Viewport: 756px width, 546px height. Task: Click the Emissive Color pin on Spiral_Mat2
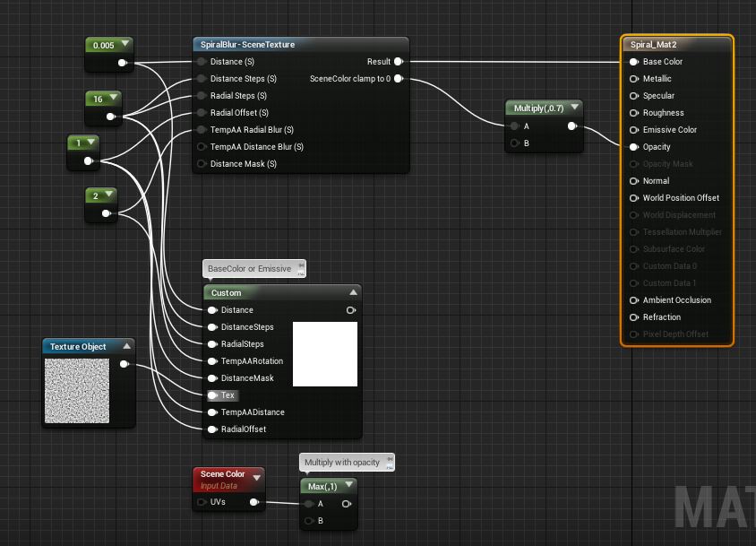pos(634,130)
